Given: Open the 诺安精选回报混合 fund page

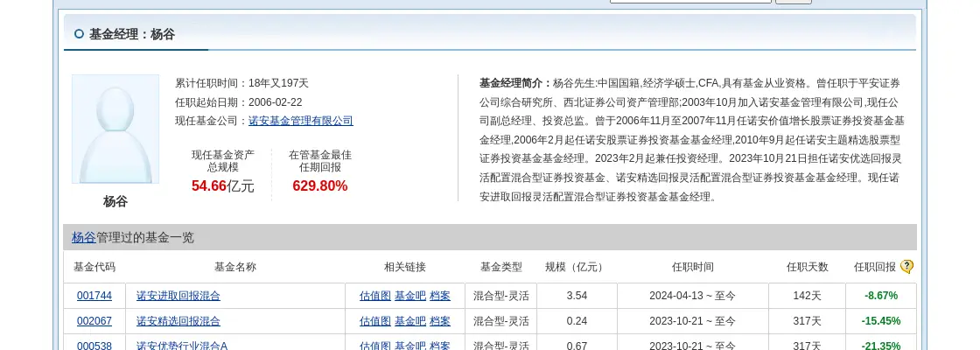Looking at the screenshot, I should (178, 321).
